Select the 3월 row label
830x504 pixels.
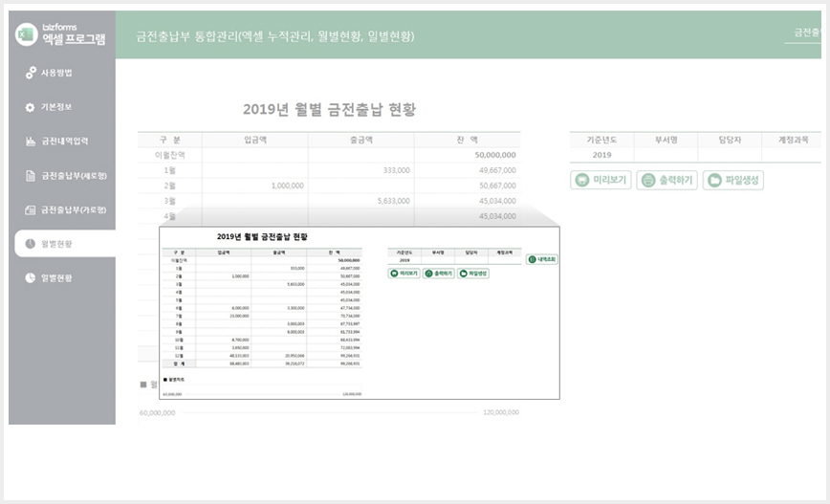click(170, 201)
